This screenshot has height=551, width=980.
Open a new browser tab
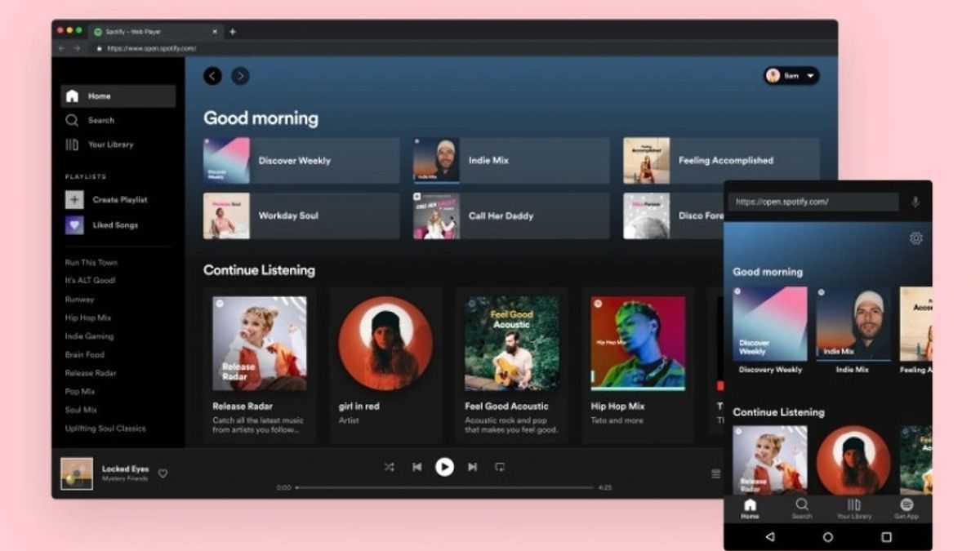[233, 32]
